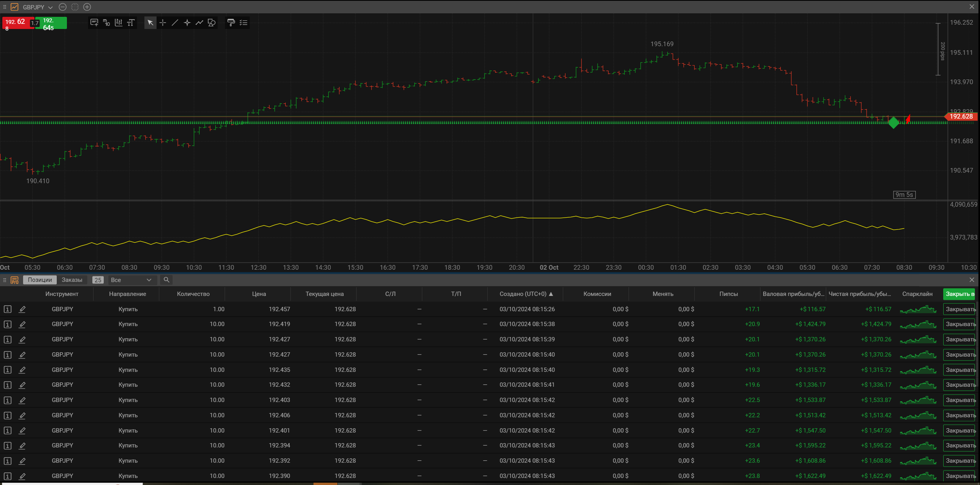Image resolution: width=980 pixels, height=485 pixels.
Task: Click the sparkline of the 192.457 position
Action: pos(918,310)
